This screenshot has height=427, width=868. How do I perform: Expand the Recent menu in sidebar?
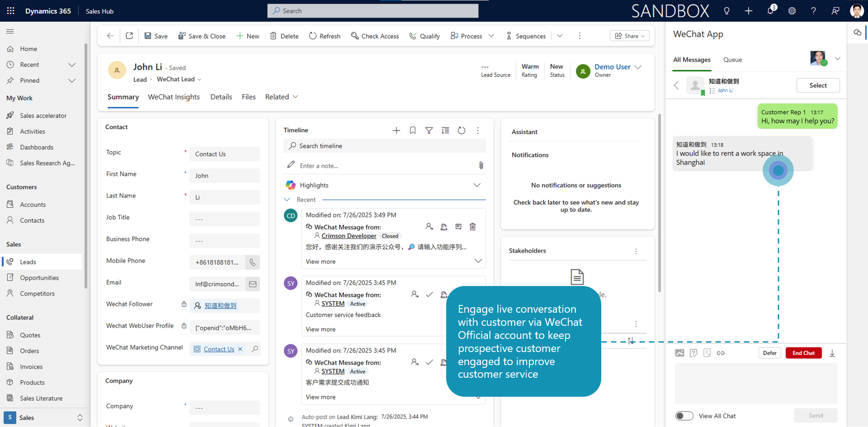click(x=71, y=65)
